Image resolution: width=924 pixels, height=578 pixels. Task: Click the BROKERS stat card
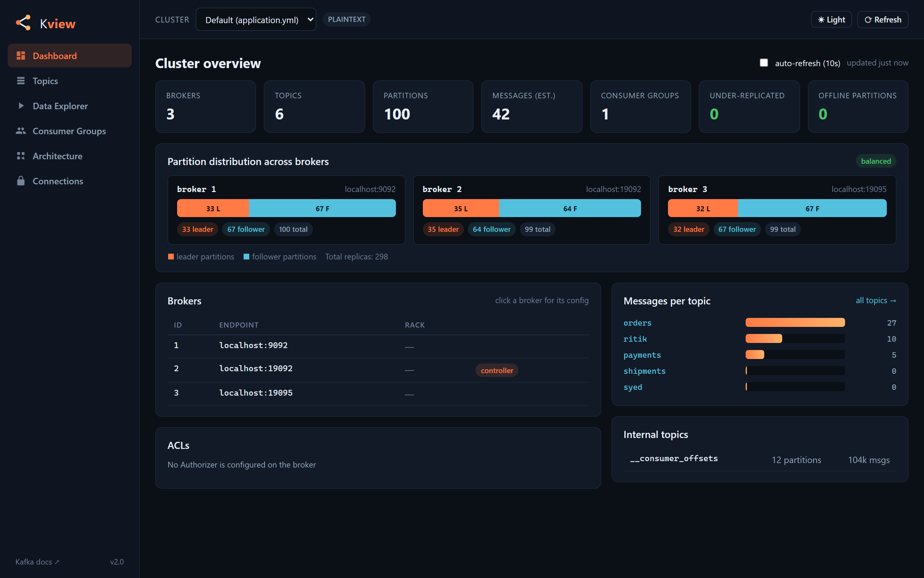point(205,106)
